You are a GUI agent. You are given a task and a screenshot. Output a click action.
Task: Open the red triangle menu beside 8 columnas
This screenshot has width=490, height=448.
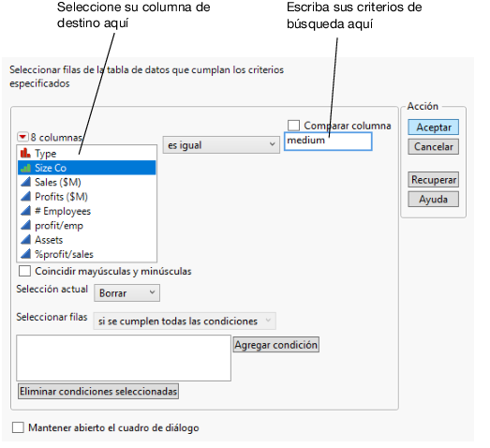22,137
